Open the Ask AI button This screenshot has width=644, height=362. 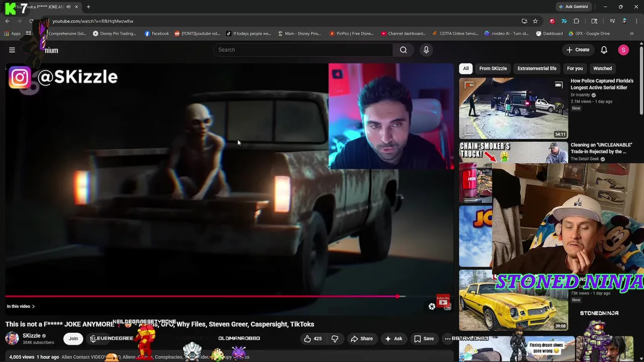coord(393,339)
